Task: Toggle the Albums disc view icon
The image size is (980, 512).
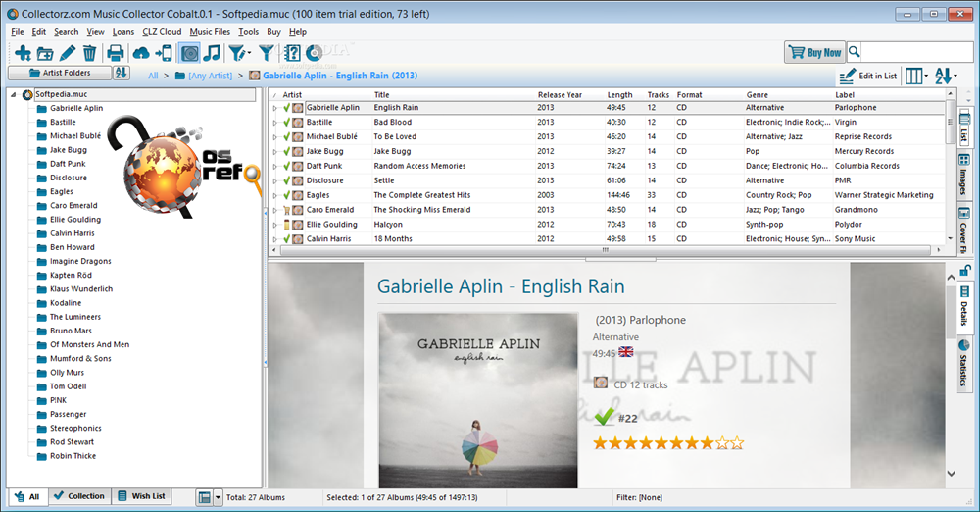Action: click(189, 53)
